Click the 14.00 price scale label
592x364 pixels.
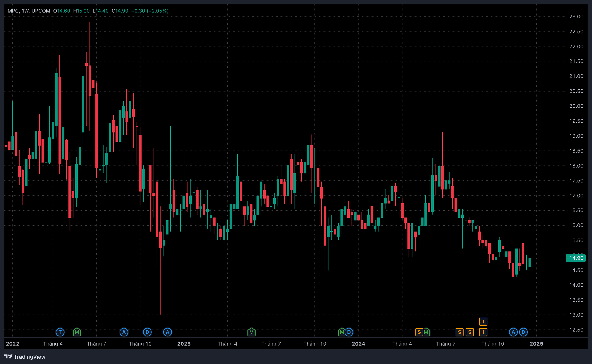coord(576,285)
